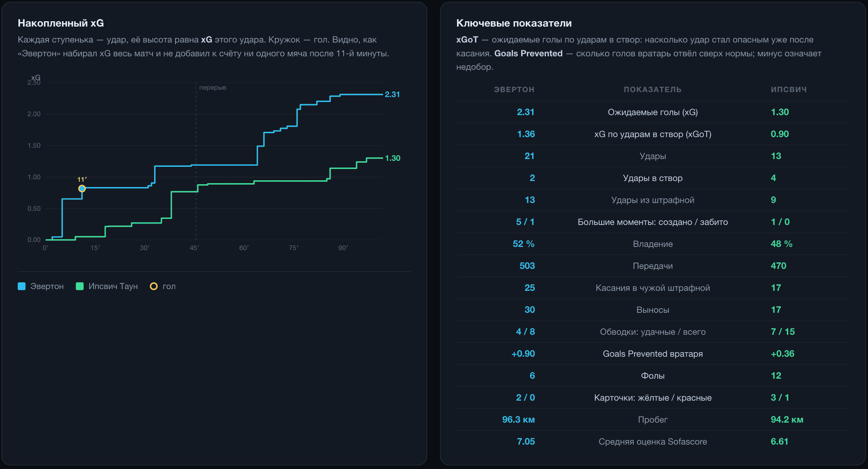Viewport: 868px width, 469px height.
Task: Click the 11′ goal marker on the chart
Action: [82, 188]
